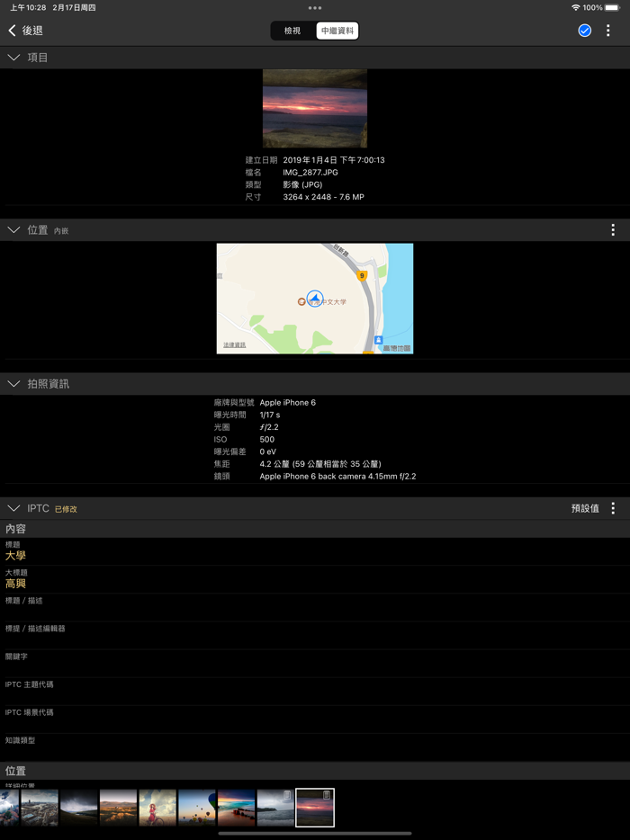Tap the dimensions 3264 x 2448 - 7.6 MP
Image resolution: width=630 pixels, height=840 pixels.
(x=323, y=197)
